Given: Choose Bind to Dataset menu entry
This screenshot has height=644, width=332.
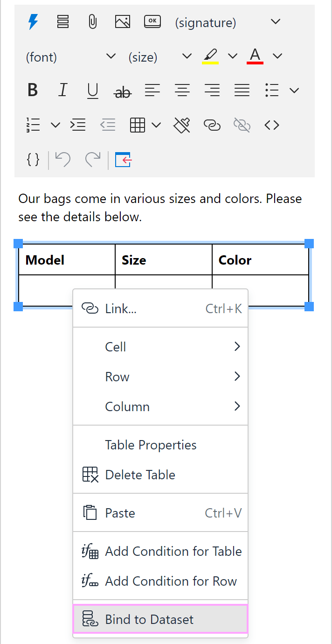Looking at the screenshot, I should (x=160, y=619).
